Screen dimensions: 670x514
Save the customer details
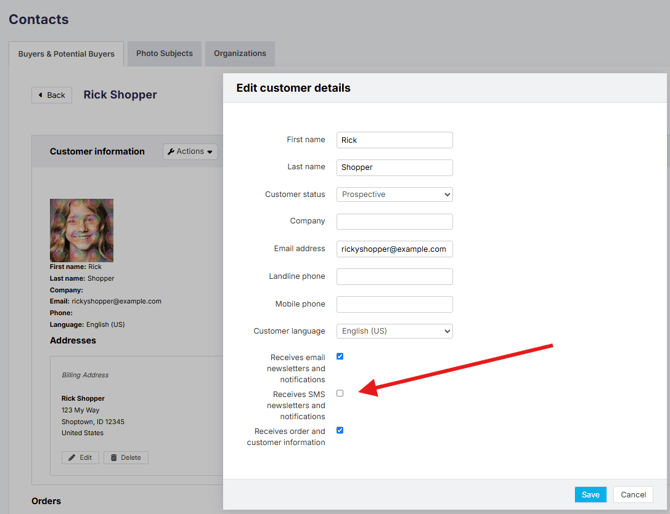(x=591, y=494)
